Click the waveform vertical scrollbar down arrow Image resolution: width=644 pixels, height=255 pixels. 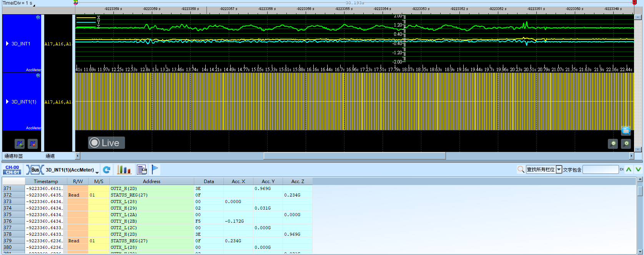pyautogui.click(x=638, y=150)
